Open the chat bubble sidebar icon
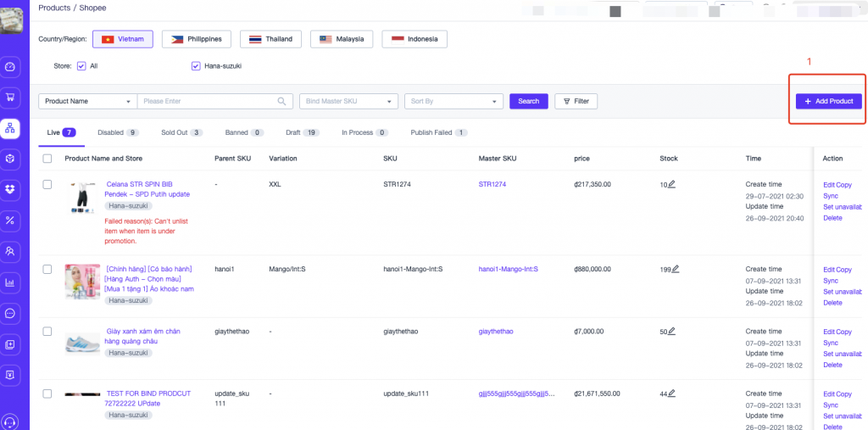868x430 pixels. [11, 313]
